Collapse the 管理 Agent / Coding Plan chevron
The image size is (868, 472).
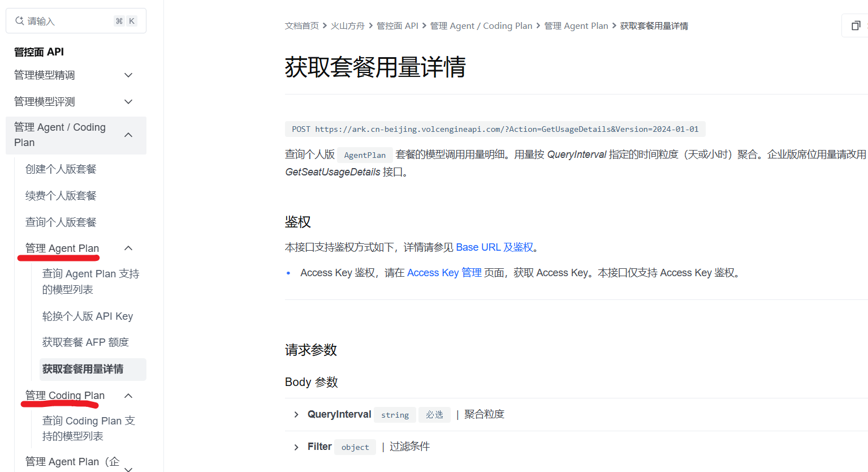pyautogui.click(x=128, y=135)
